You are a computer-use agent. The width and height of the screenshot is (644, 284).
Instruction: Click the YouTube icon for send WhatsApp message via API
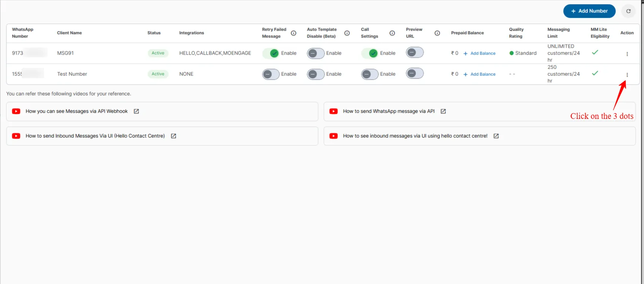coord(333,111)
